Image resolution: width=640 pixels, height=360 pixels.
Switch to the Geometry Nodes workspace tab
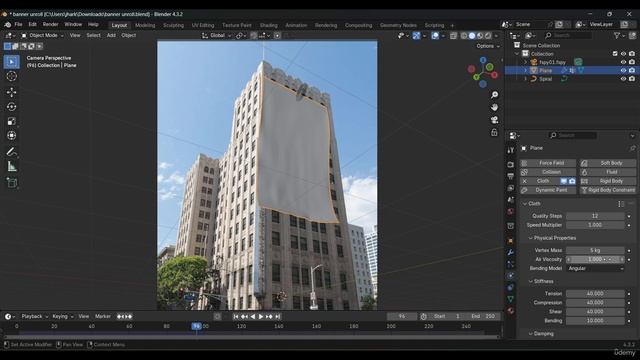tap(398, 25)
